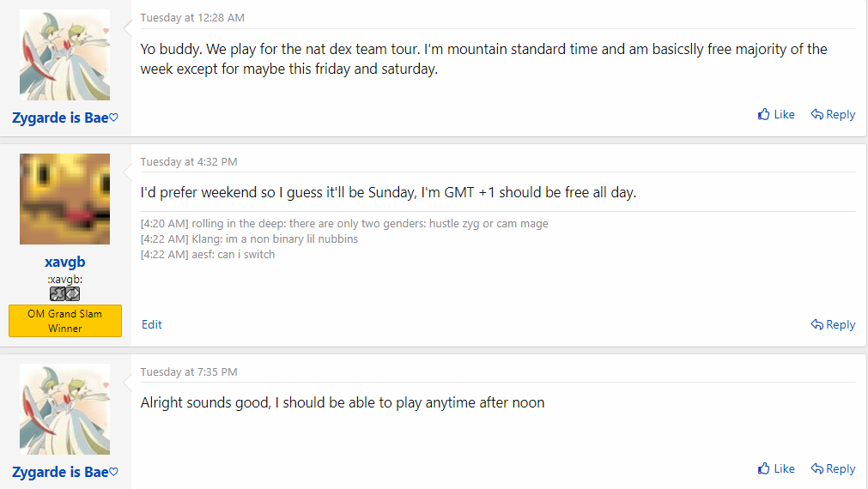Screen dimensions: 868x489
Task: Open the "Tuesday at 12:28 AM" timestamp permalink
Action: point(192,18)
